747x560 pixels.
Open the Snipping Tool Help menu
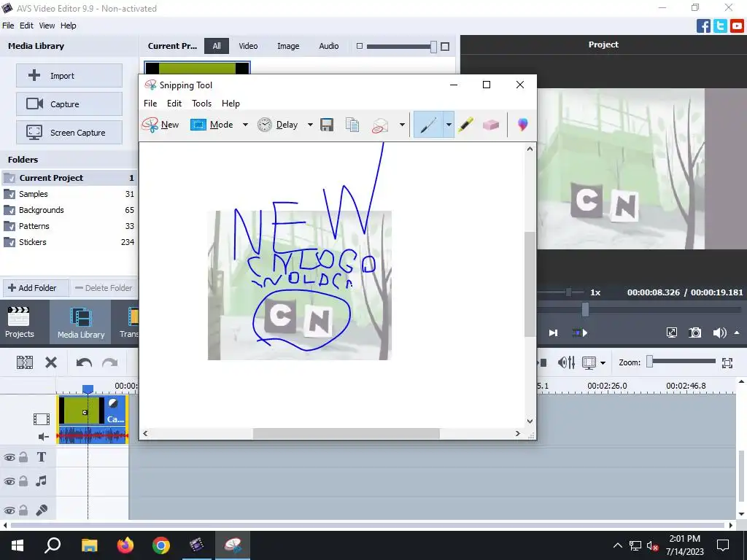click(x=231, y=104)
